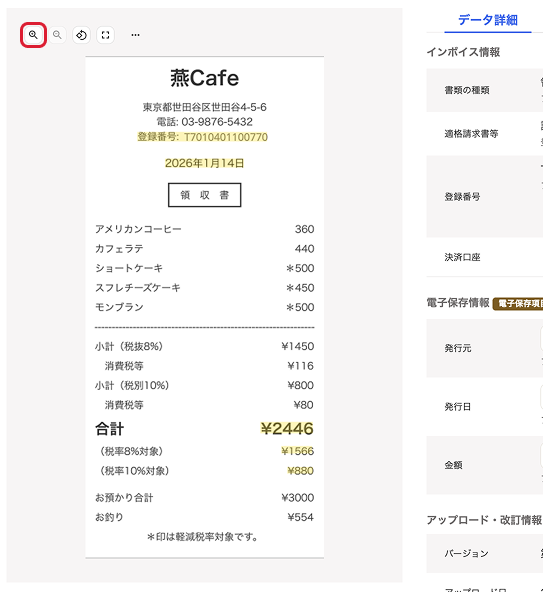543x592 pixels.
Task: Click the 発行日 row label
Action: [458, 407]
